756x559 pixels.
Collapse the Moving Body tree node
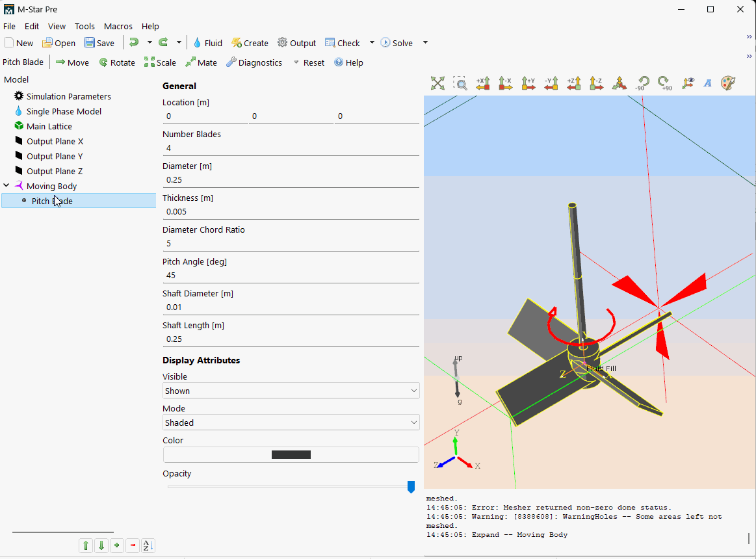[x=7, y=186]
